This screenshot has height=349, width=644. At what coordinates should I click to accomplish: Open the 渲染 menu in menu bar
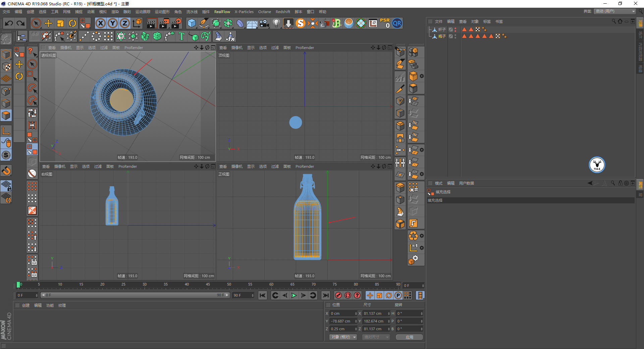[x=115, y=12]
